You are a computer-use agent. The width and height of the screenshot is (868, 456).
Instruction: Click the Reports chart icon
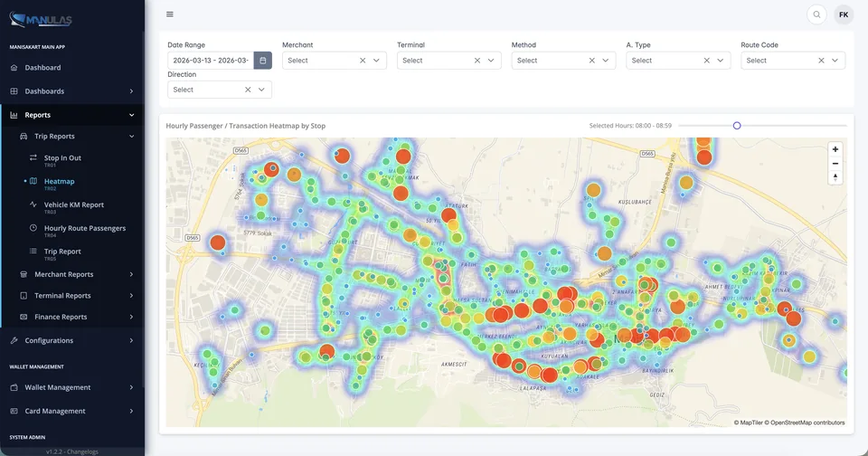click(x=14, y=115)
